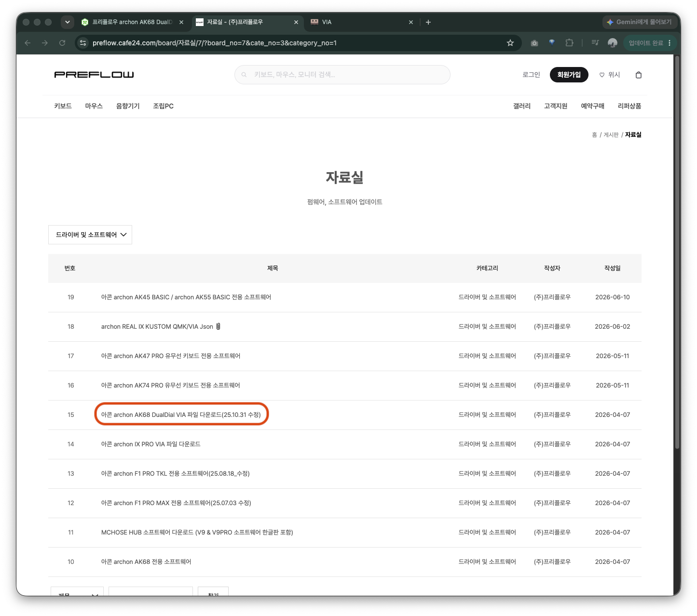Click the 제목 column header

pos(273,268)
